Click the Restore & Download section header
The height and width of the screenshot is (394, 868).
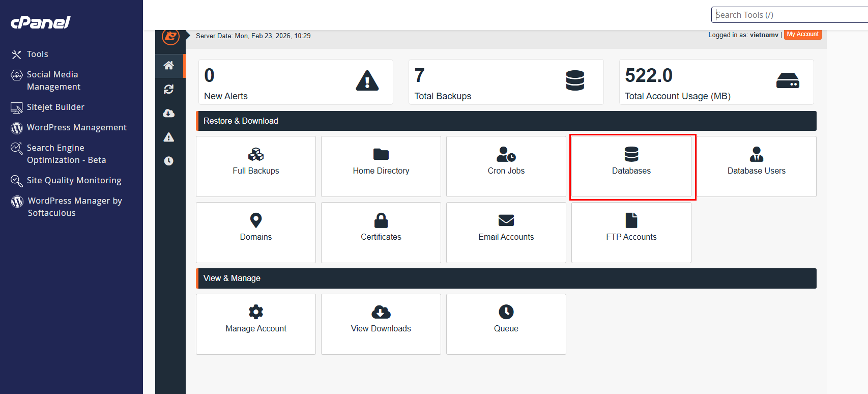tap(506, 121)
